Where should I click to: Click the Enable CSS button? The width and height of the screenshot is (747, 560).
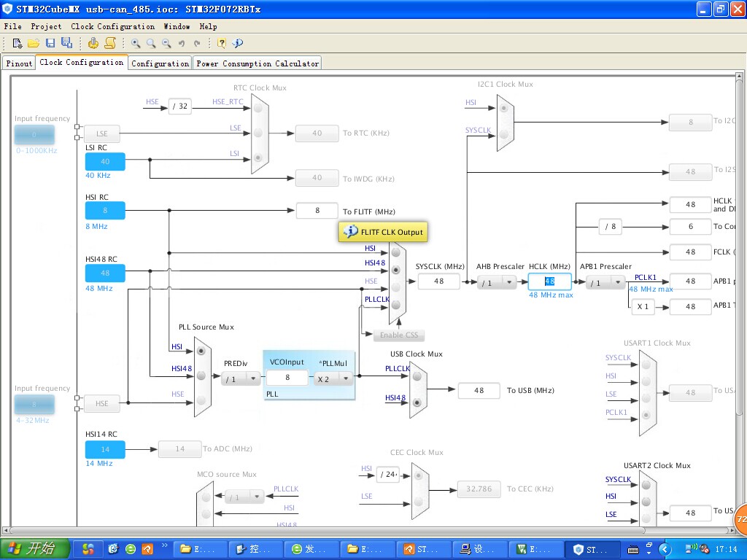tap(399, 335)
